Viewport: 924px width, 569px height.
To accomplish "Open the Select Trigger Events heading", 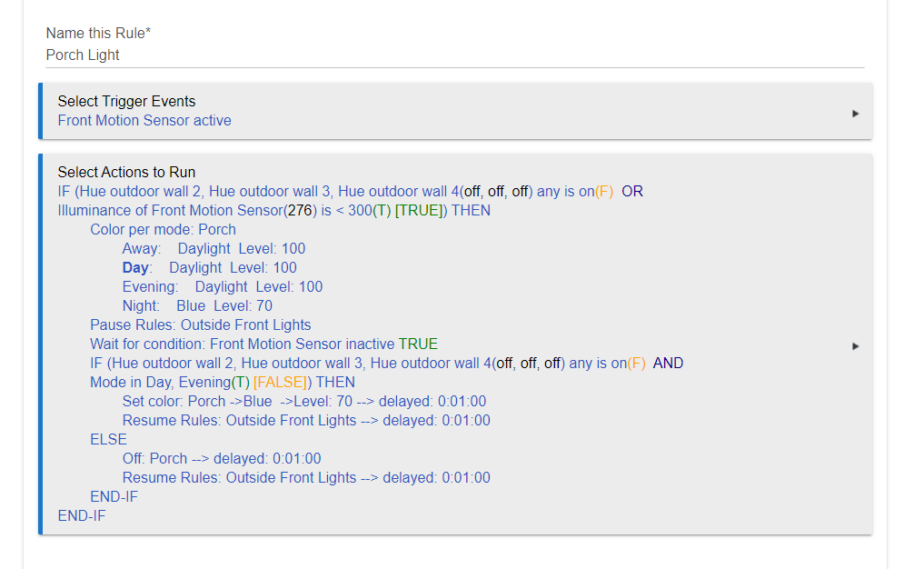I will click(x=126, y=102).
